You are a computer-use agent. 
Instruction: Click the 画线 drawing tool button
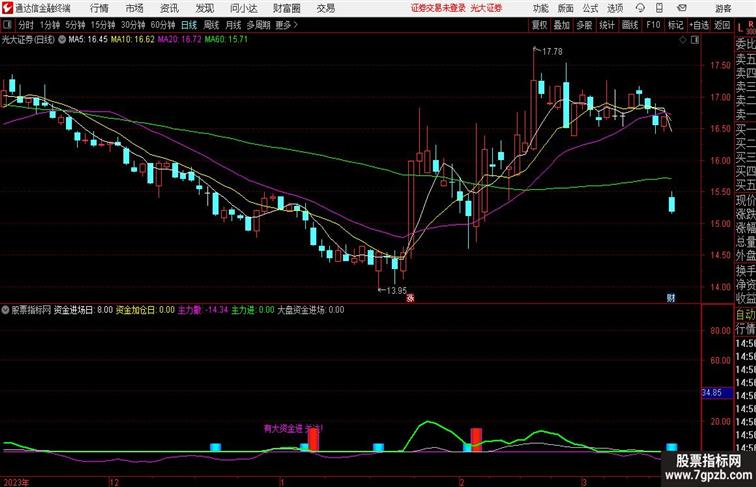click(630, 25)
